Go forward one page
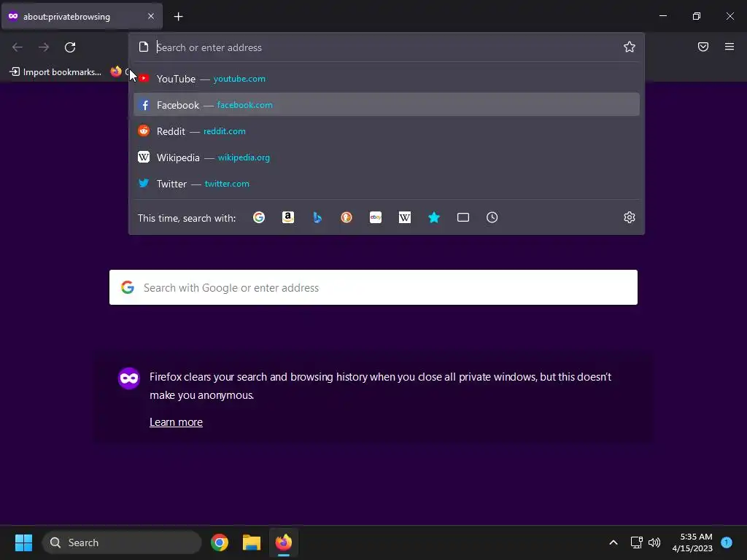The image size is (747, 560). point(44,47)
